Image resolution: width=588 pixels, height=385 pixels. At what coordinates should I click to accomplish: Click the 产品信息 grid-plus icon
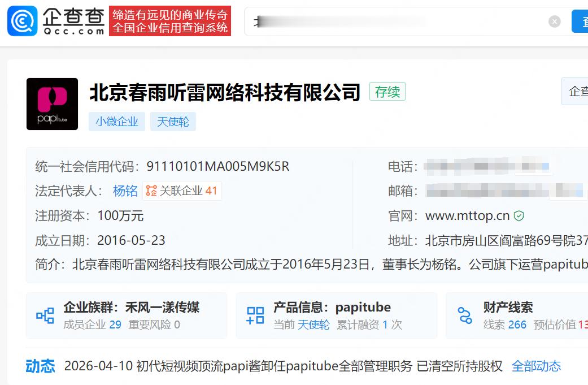click(x=255, y=315)
